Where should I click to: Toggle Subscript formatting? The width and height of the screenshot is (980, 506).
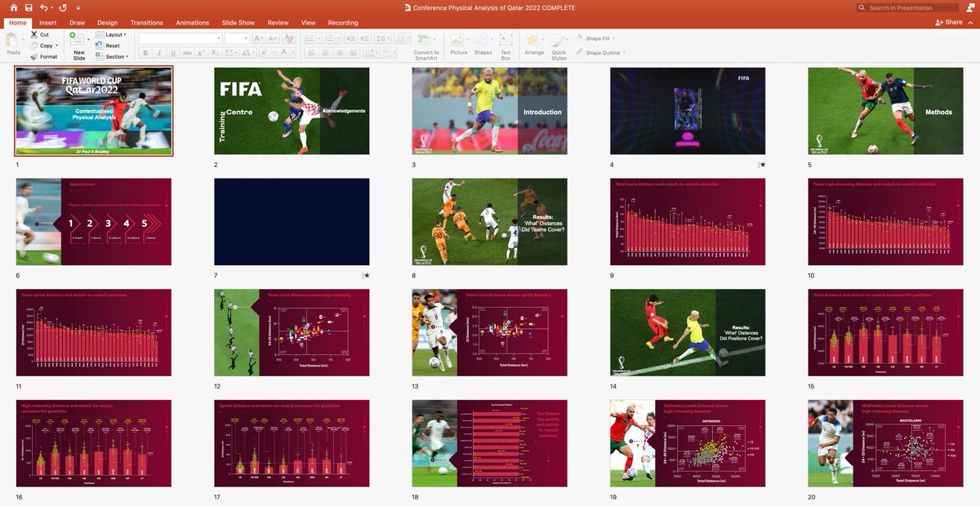pyautogui.click(x=215, y=53)
